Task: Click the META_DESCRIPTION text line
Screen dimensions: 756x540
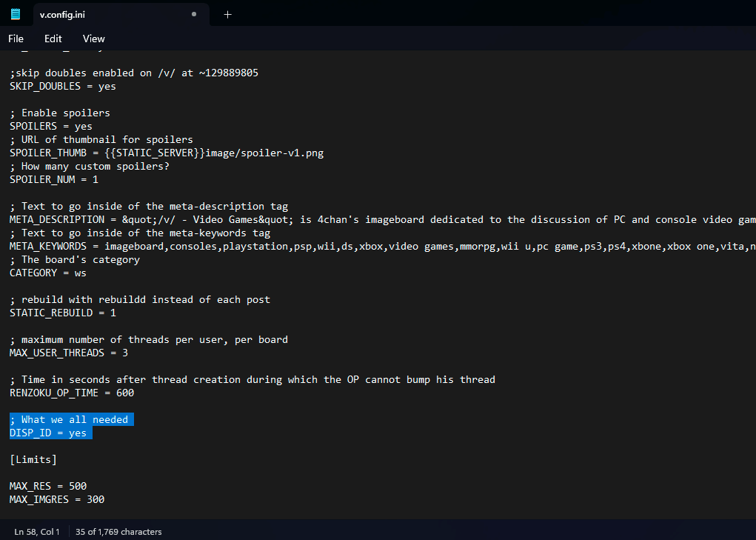Action: (370, 219)
